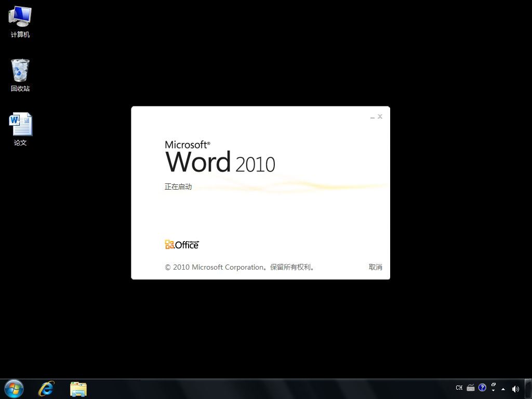Launch Internet Explorer from taskbar

click(x=46, y=389)
